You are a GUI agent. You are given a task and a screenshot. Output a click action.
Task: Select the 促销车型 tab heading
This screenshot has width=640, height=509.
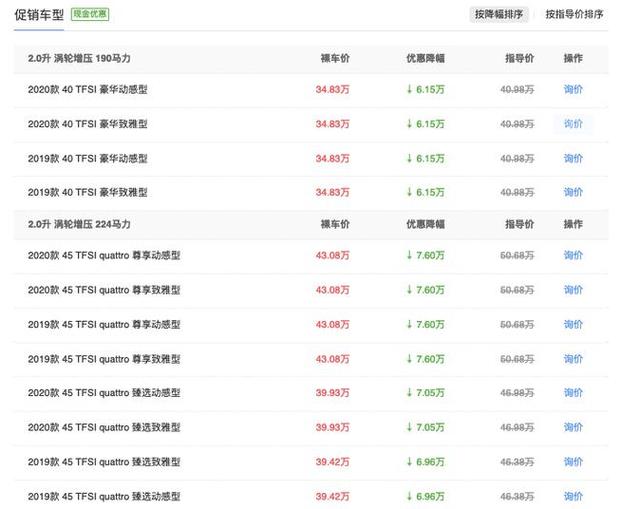[x=39, y=15]
